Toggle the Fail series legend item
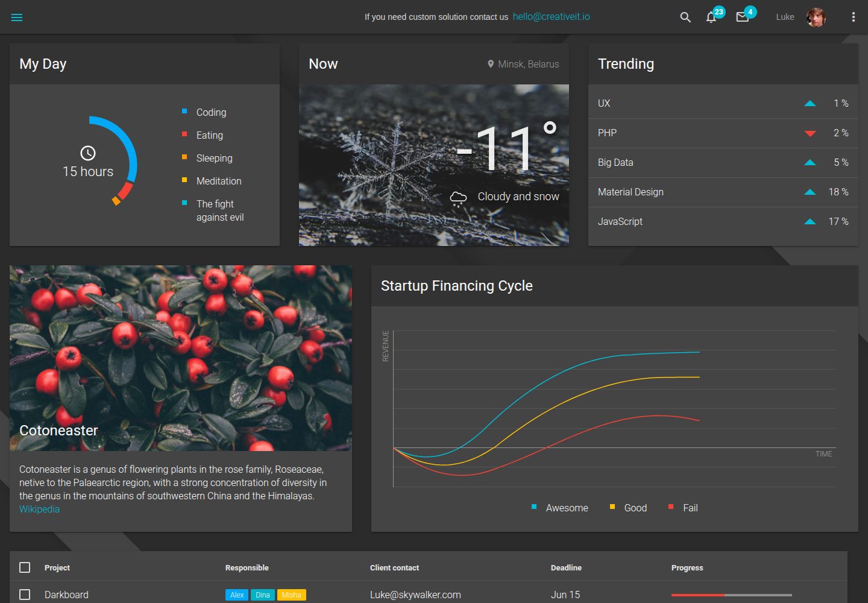This screenshot has width=868, height=603. [683, 508]
